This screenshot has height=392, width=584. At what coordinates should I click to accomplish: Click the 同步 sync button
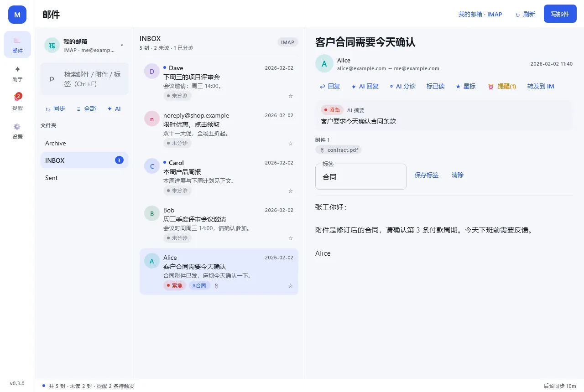coord(56,108)
